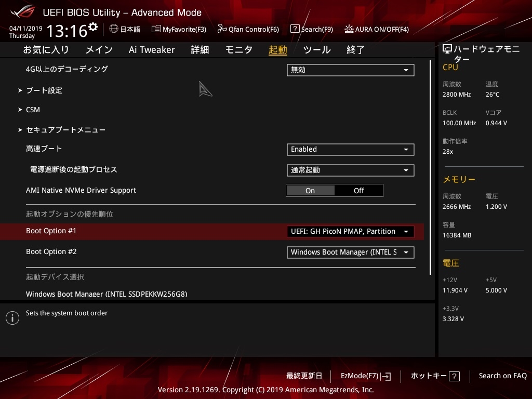Open the 高速ブート Enabled dropdown
Viewport: 532px width, 399px height.
tap(351, 150)
